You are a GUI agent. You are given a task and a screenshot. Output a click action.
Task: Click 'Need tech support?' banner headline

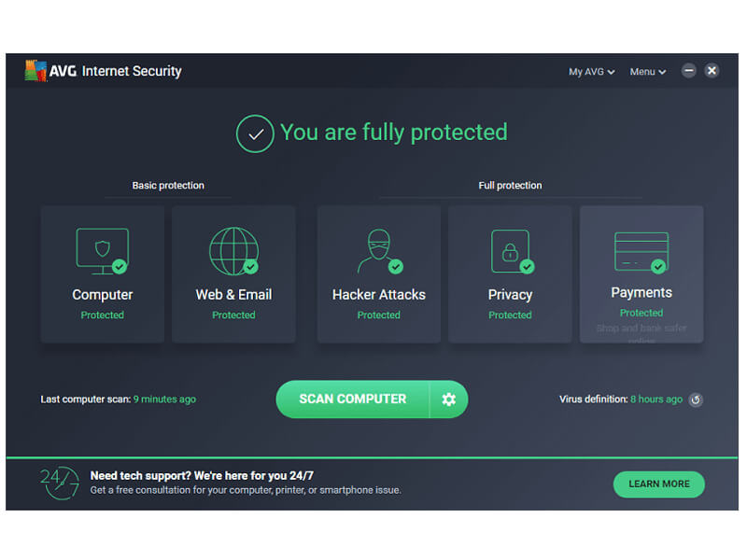click(202, 475)
